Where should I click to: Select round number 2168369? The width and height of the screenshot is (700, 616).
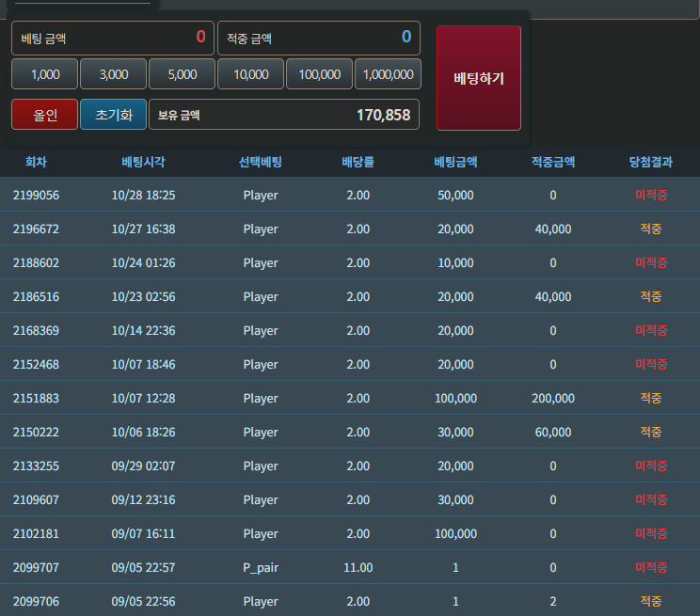[36, 331]
